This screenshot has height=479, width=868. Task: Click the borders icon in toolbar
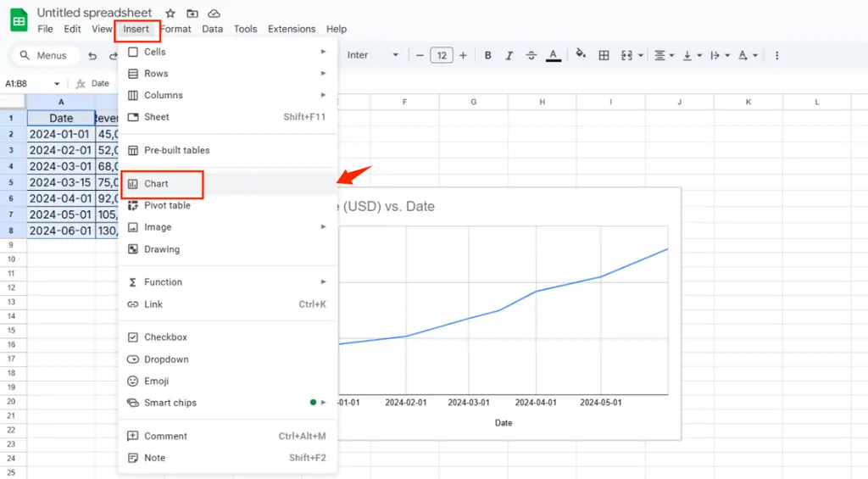pos(604,55)
